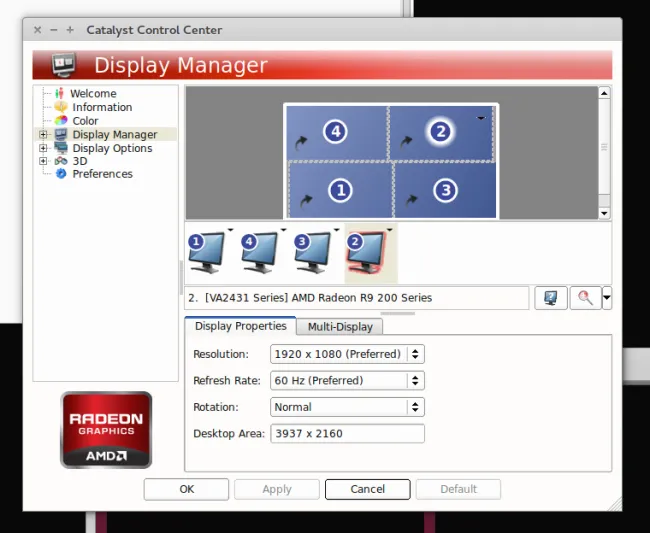650x533 pixels.
Task: Click the layout preview scroll up arrow
Action: coord(604,93)
